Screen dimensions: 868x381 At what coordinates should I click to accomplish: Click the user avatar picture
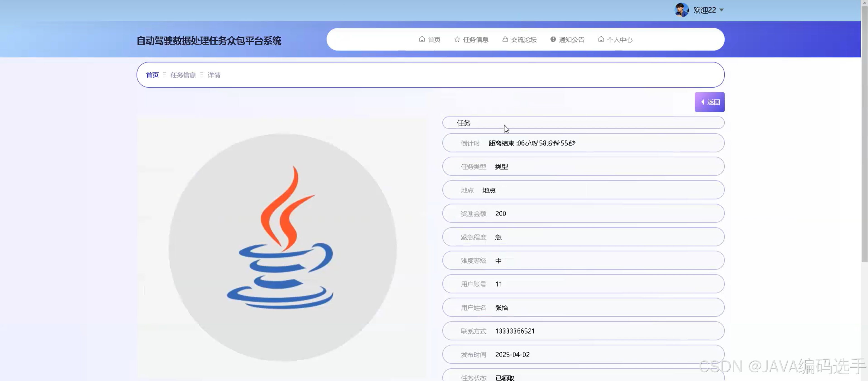pos(682,10)
